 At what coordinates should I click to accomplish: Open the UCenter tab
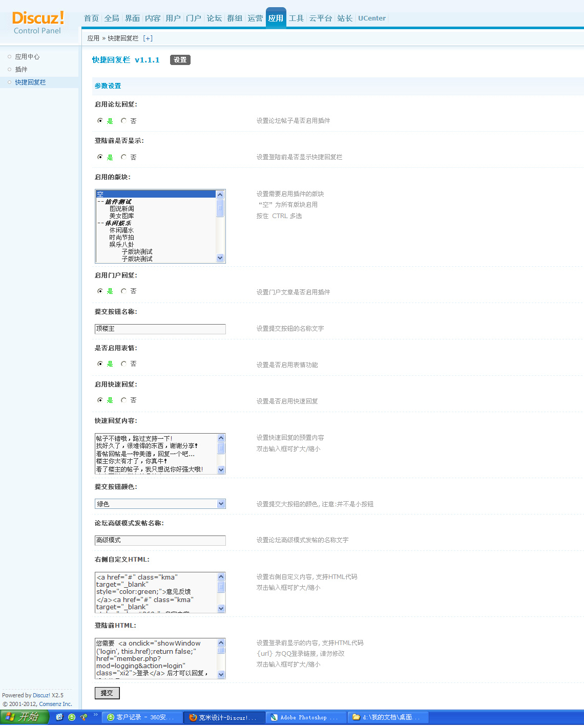click(372, 18)
